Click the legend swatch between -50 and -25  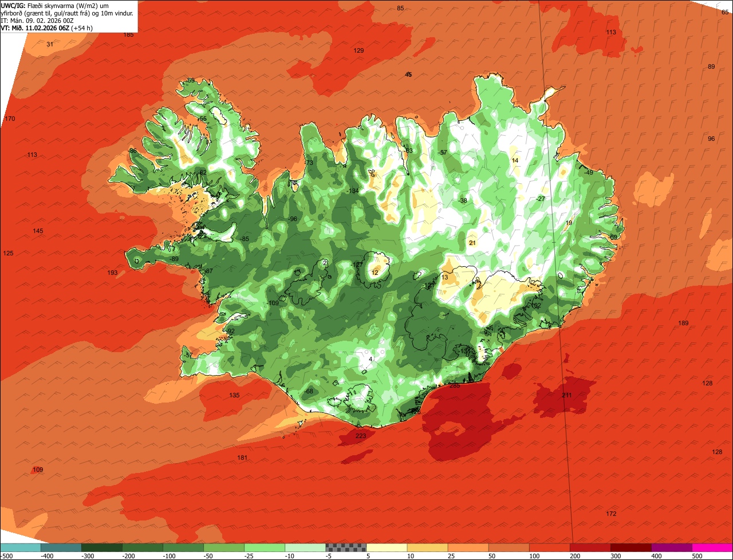[224, 548]
